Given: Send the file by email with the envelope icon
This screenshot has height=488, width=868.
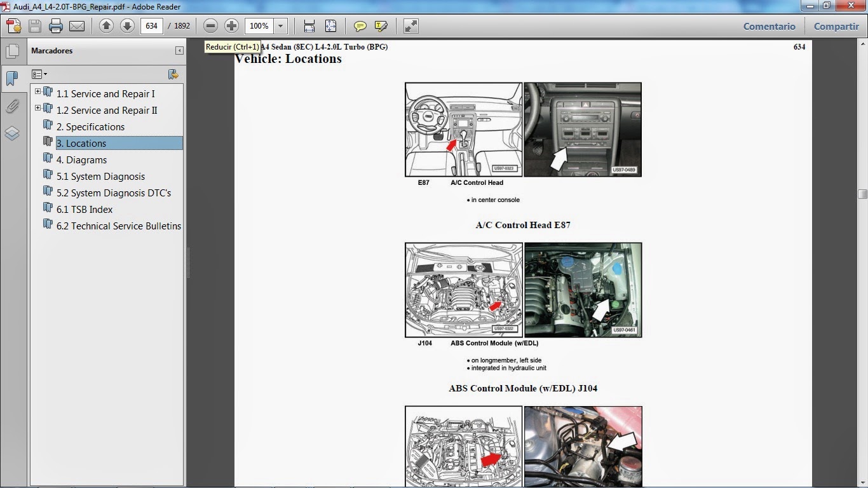Looking at the screenshot, I should click(77, 26).
